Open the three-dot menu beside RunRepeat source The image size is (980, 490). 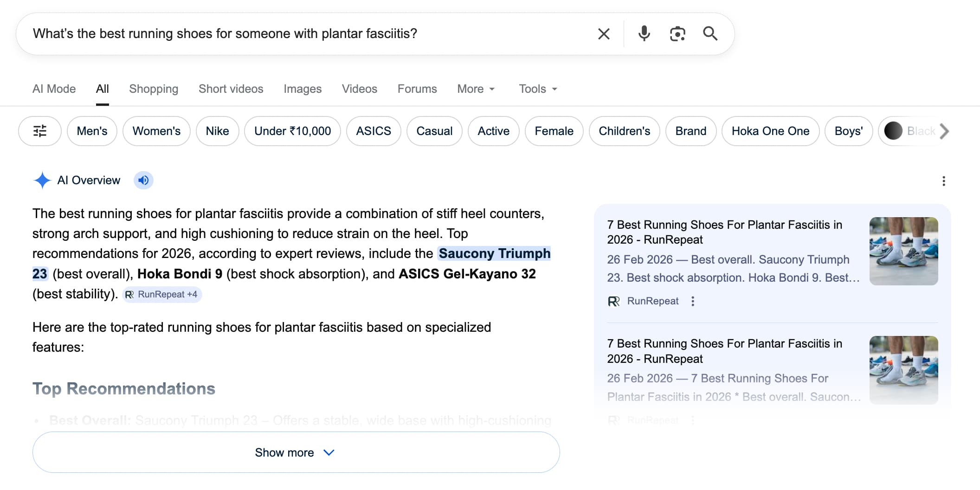[x=693, y=301]
